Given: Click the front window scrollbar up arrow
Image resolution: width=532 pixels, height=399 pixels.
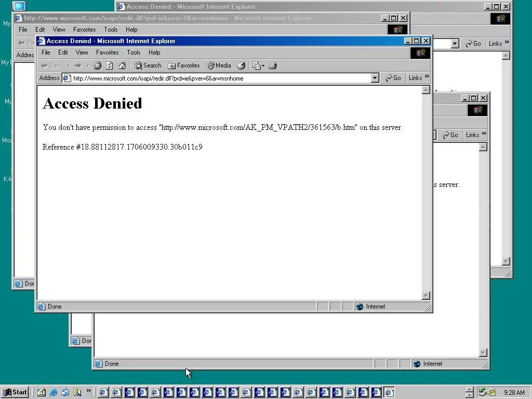Looking at the screenshot, I should (x=426, y=90).
